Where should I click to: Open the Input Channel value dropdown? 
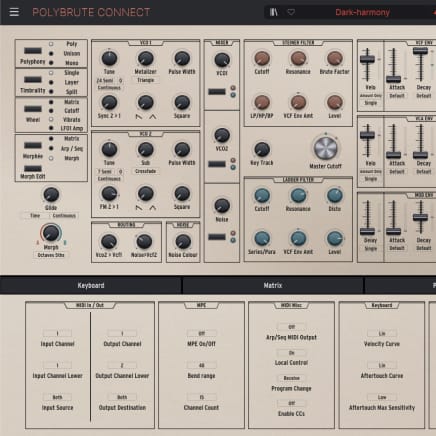[57, 333]
